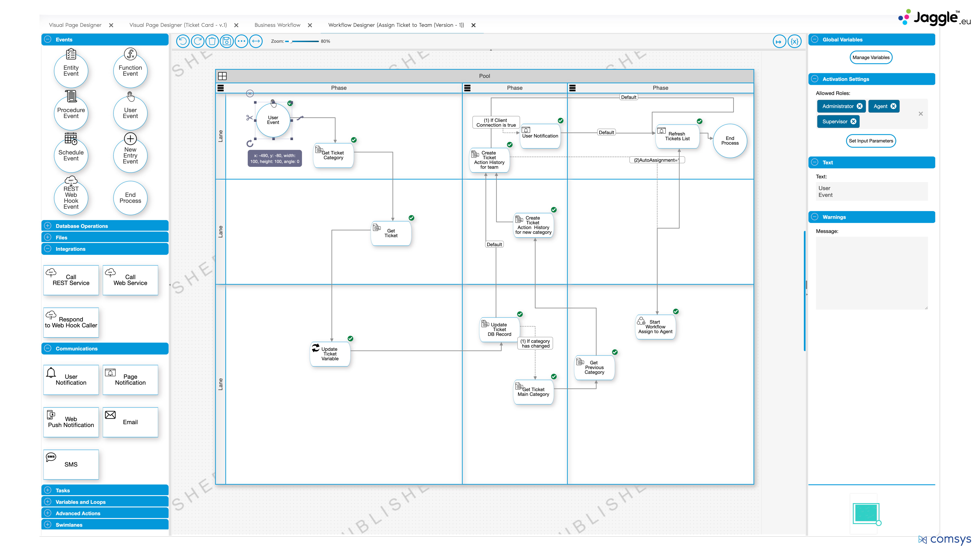Click the trash delete icon
Screen dimensions: 980x551
point(212,41)
